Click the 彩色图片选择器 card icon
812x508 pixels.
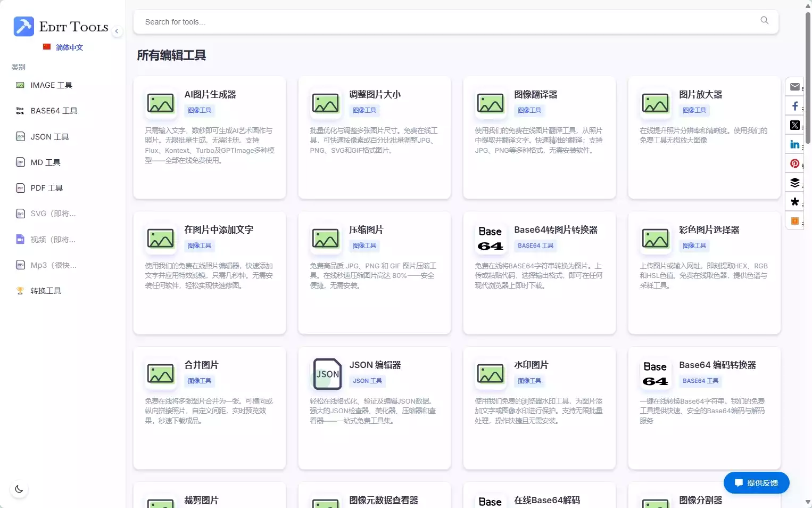[656, 239]
